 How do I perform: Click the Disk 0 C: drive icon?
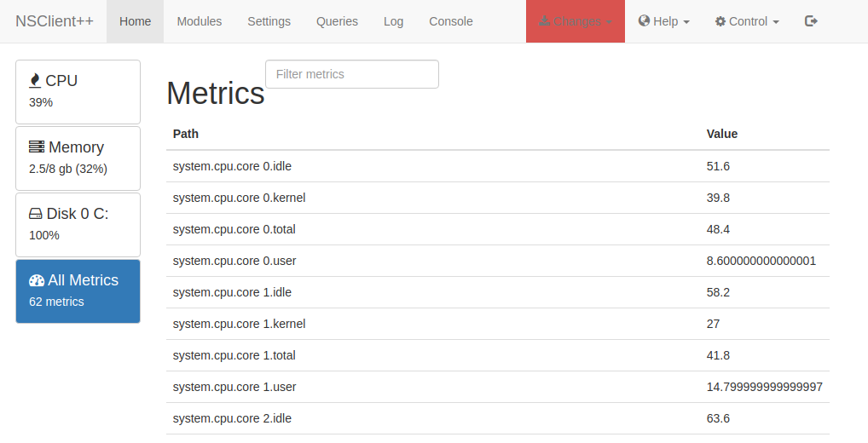pos(36,215)
